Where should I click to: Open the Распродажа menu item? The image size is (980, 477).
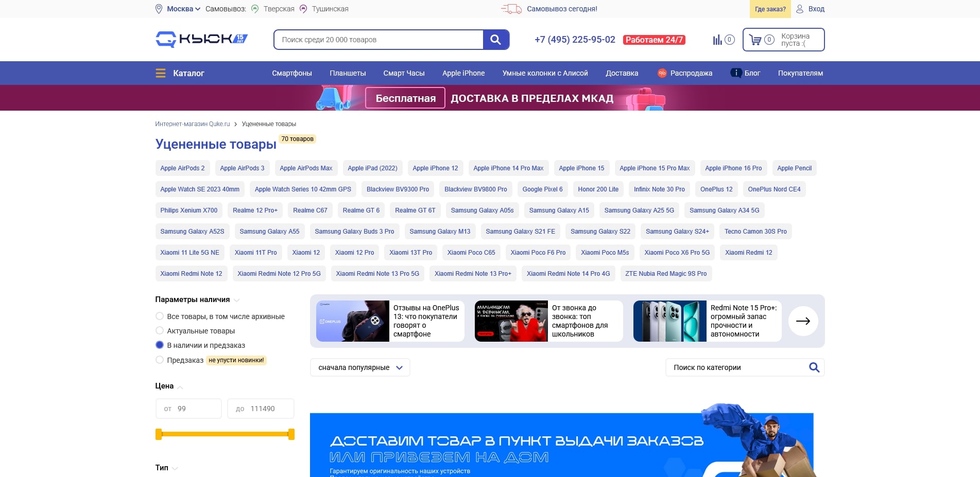(x=692, y=73)
